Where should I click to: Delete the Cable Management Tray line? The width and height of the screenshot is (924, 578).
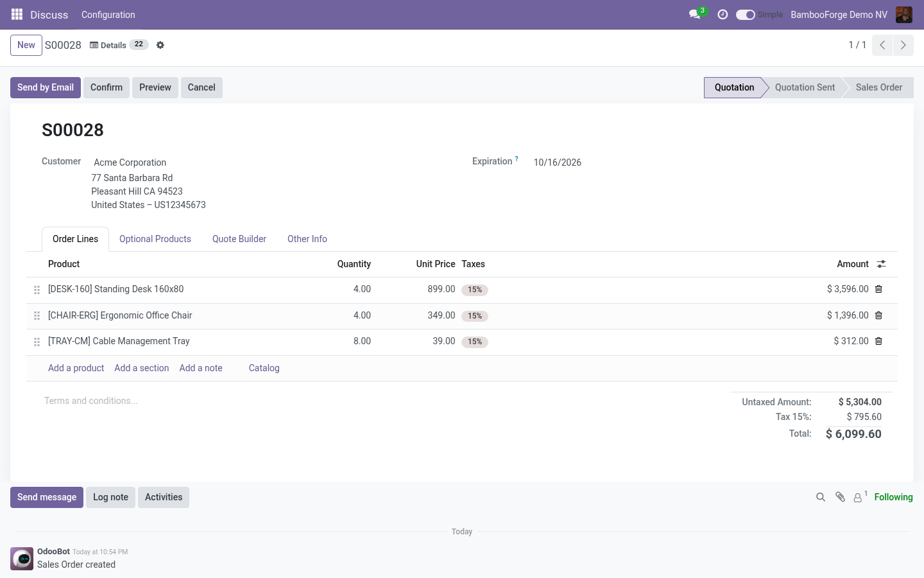(x=879, y=341)
